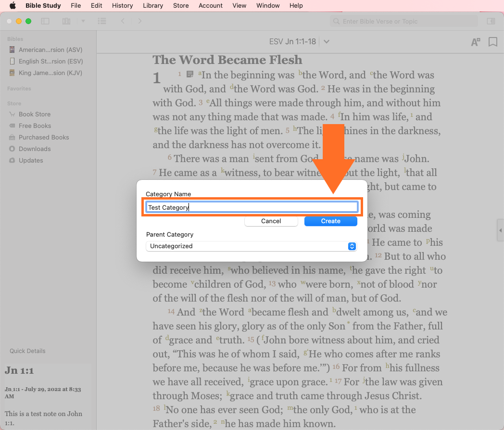Go forward with the right arrow

[x=140, y=21]
